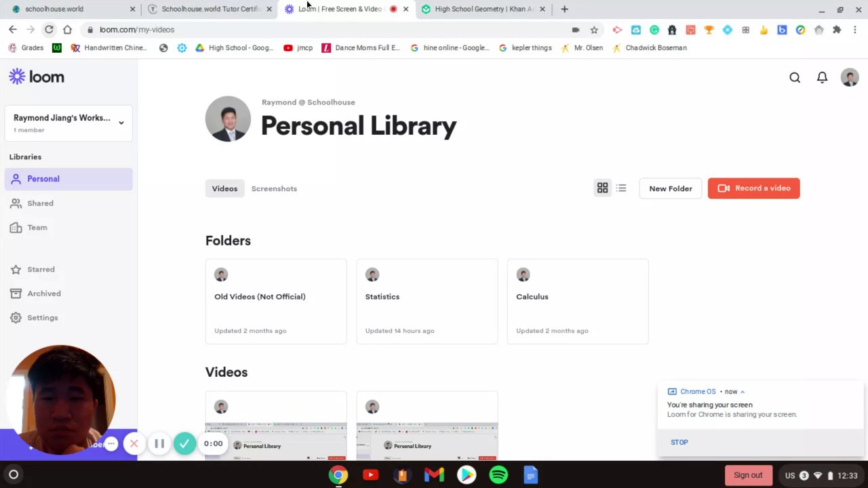Expand Raymond Jiang's Workspace switcher

[x=68, y=123]
